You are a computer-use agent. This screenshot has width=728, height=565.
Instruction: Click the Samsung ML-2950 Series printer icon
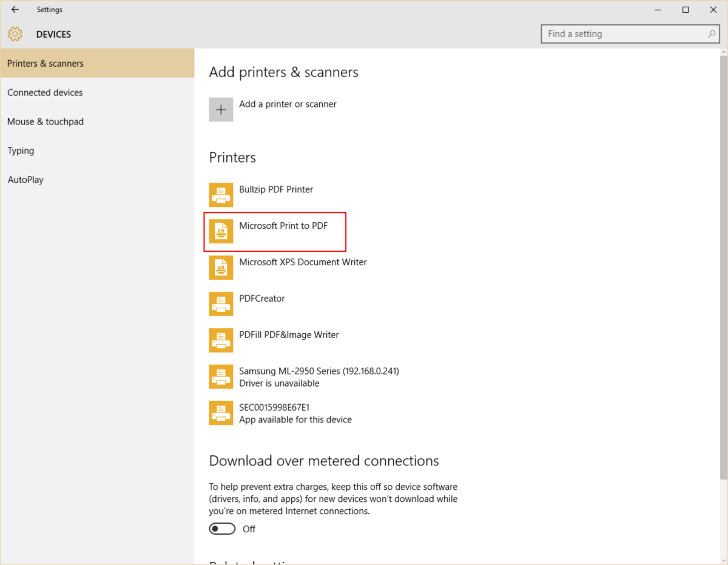(x=221, y=377)
